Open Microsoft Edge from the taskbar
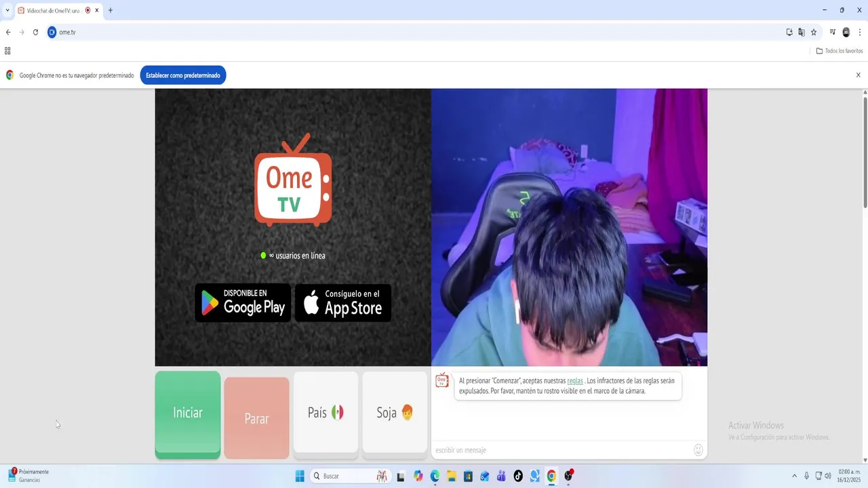868x488 pixels. pyautogui.click(x=435, y=476)
